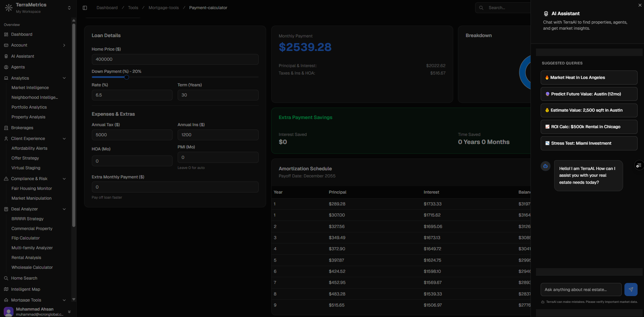Click the send message paper-plane icon

[x=630, y=289]
